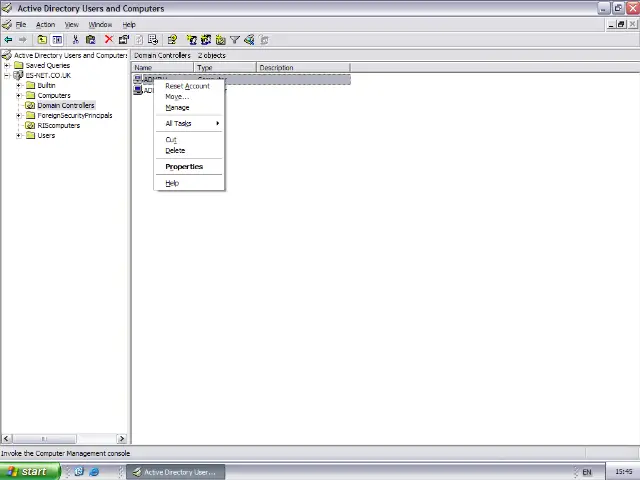The image size is (640, 480).
Task: Select Domain Controllers in the tree
Action: coord(66,105)
